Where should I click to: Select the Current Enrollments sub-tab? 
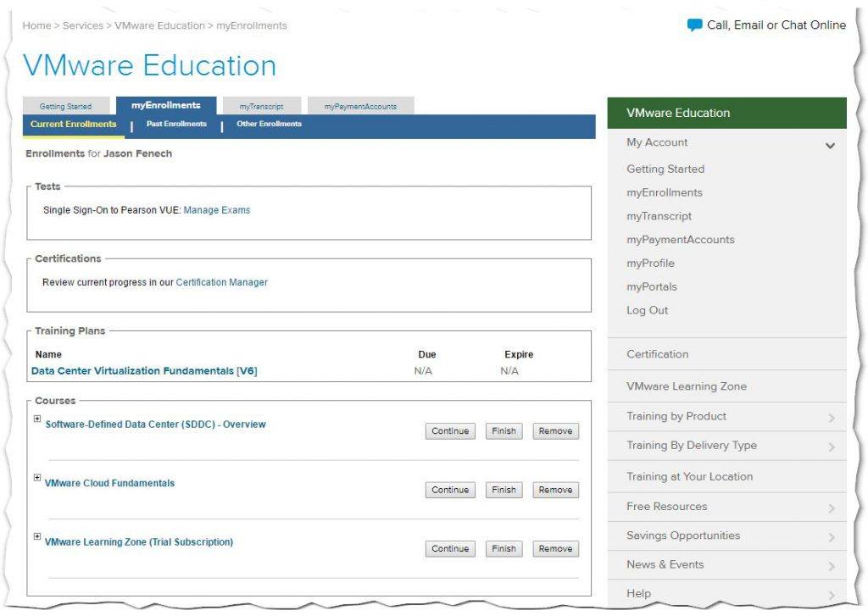pos(74,125)
